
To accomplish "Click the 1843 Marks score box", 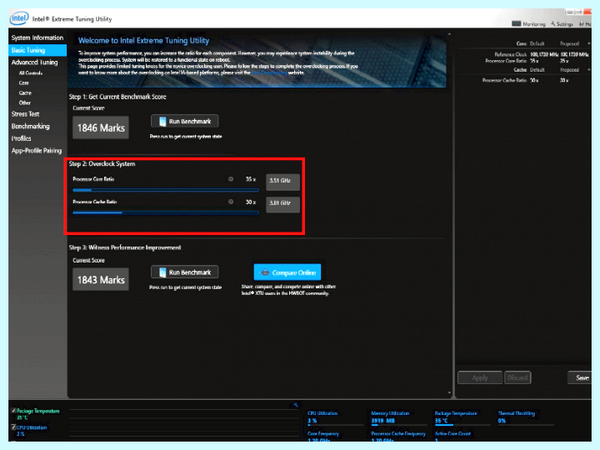I will pos(101,279).
